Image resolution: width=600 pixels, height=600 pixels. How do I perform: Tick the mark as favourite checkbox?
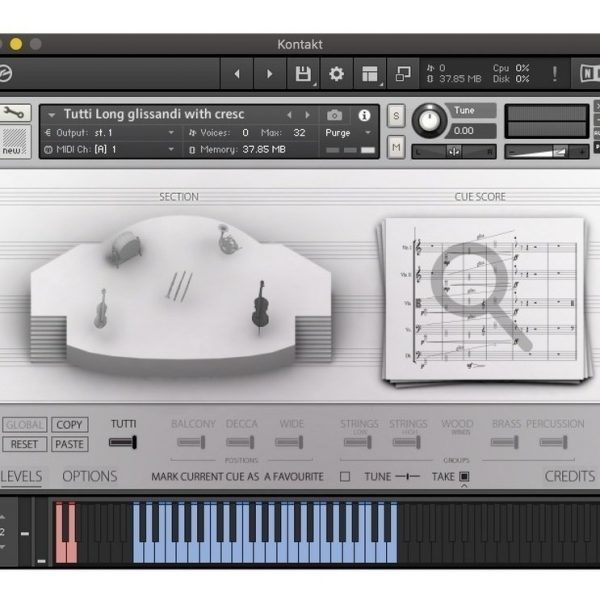click(345, 476)
